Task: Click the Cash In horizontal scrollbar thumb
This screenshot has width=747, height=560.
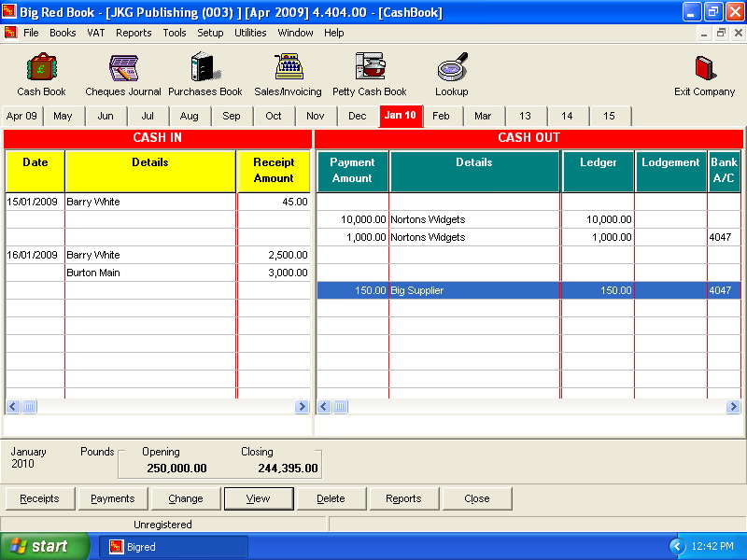Action: 29,407
